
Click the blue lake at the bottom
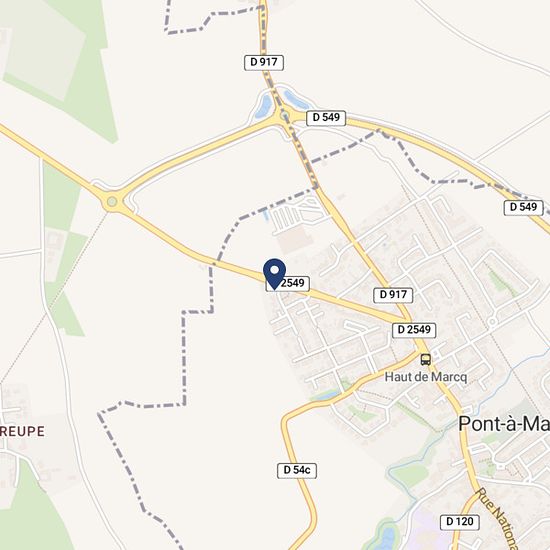(x=385, y=538)
